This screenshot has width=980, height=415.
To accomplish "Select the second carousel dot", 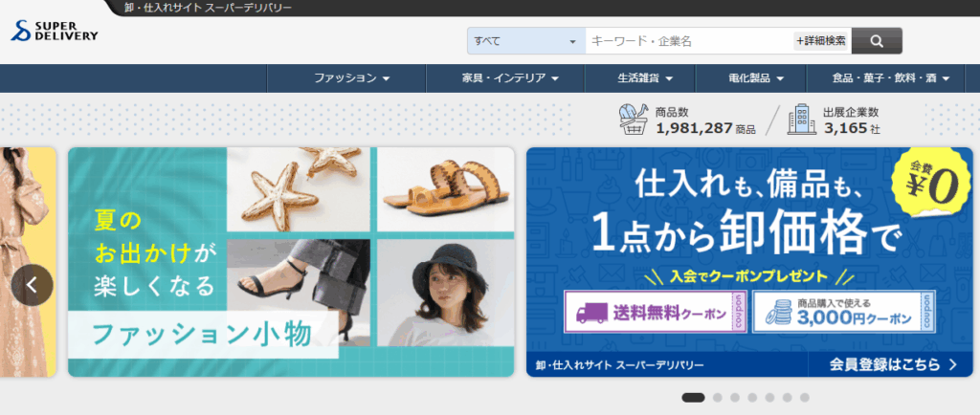I will [x=718, y=398].
